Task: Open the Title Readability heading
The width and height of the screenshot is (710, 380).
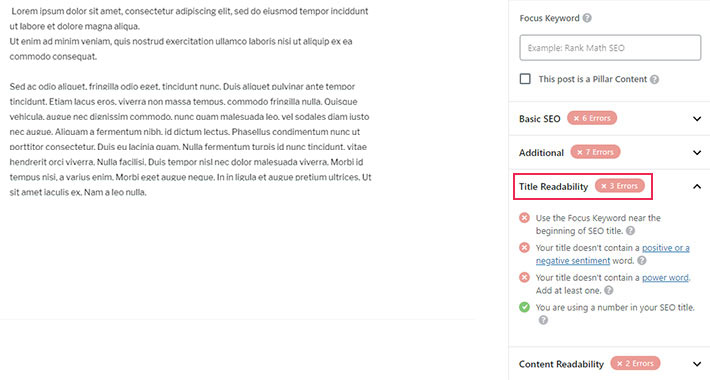Action: click(x=553, y=187)
